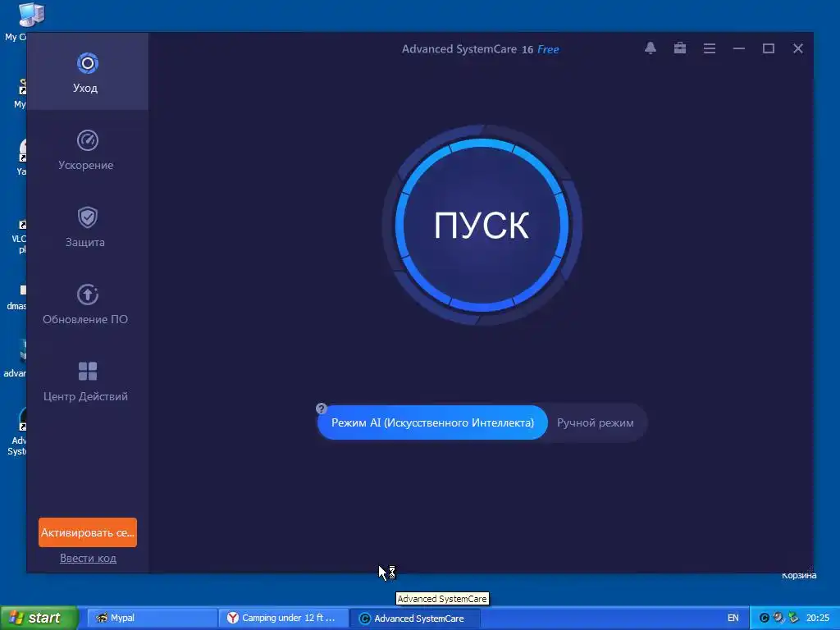
Task: Open notifications bell icon
Action: tap(651, 48)
